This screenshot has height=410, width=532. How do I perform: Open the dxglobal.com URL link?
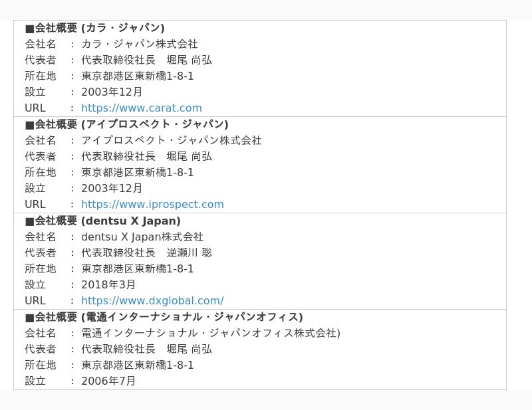coord(152,301)
